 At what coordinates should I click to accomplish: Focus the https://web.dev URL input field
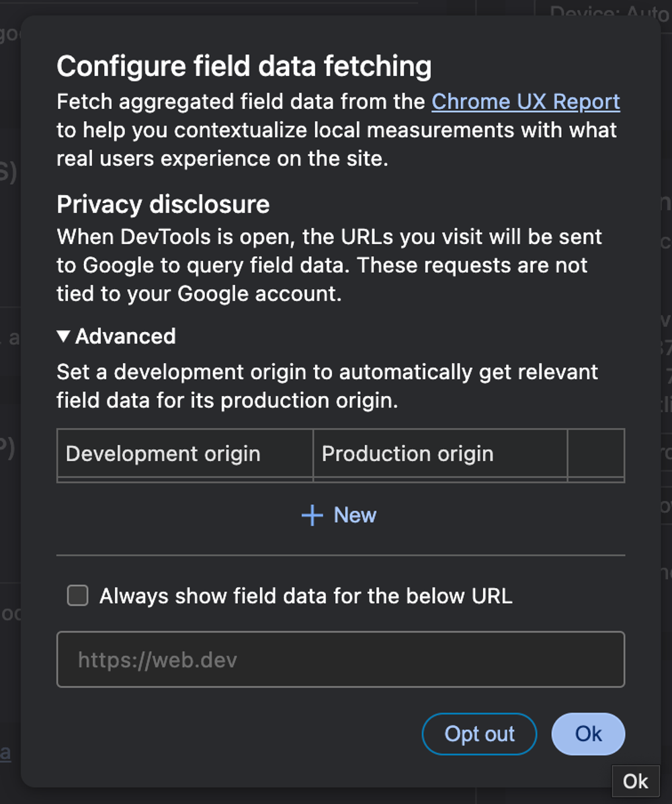(341, 659)
